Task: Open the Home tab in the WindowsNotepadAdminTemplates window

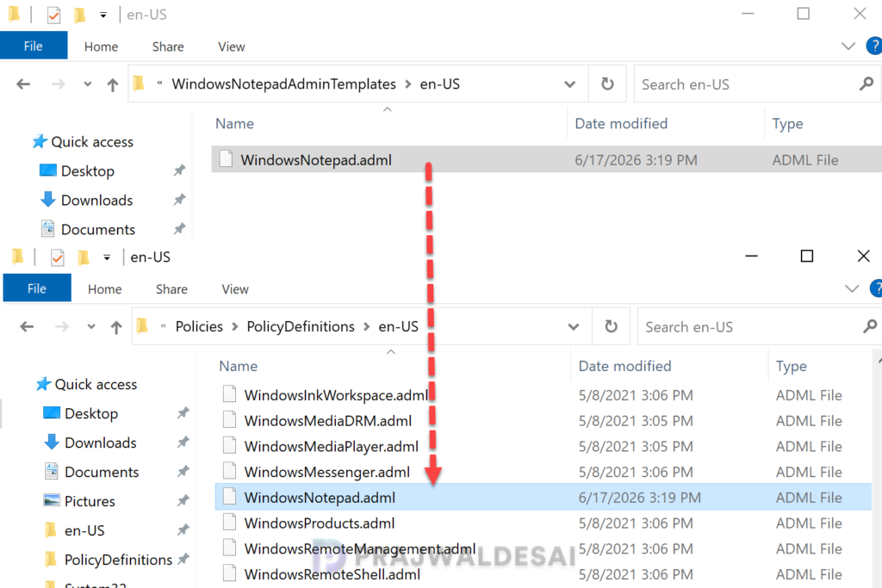Action: [x=102, y=46]
